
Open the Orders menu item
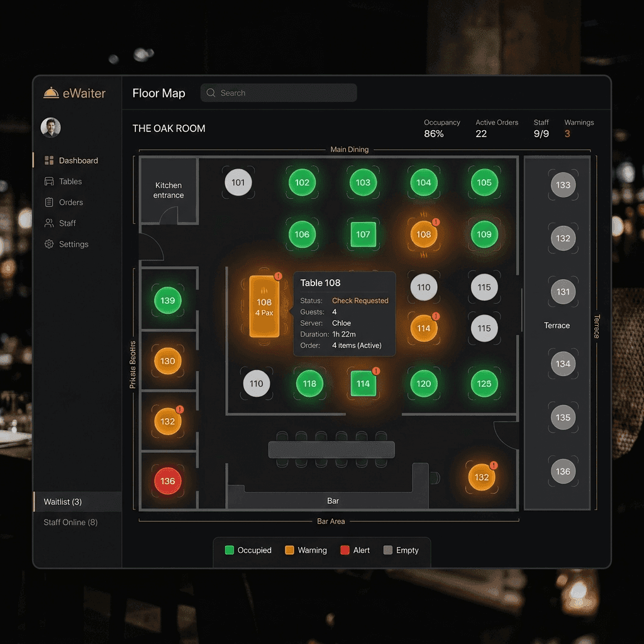point(77,203)
